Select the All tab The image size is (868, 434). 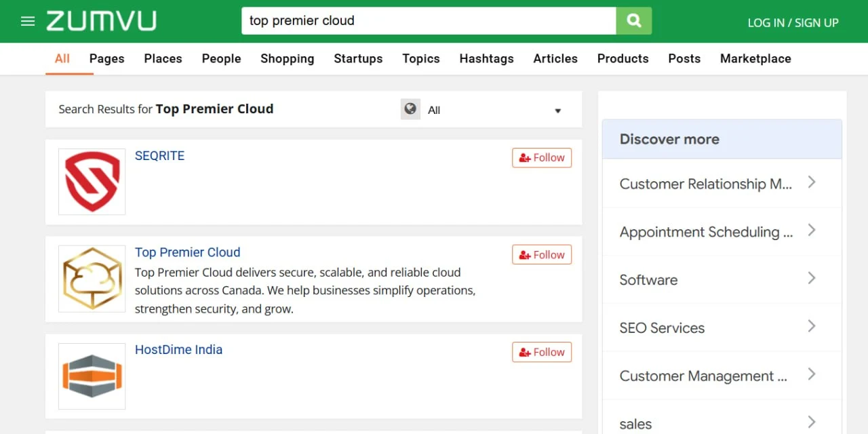click(62, 58)
